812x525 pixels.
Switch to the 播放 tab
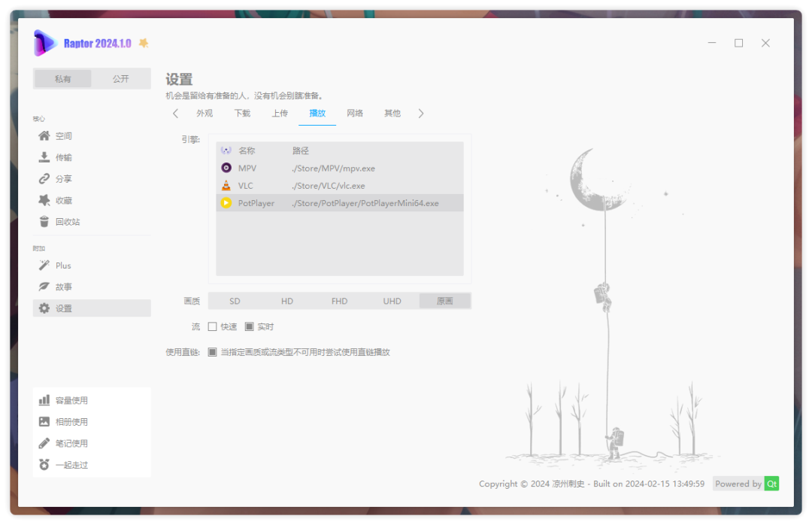coord(317,114)
